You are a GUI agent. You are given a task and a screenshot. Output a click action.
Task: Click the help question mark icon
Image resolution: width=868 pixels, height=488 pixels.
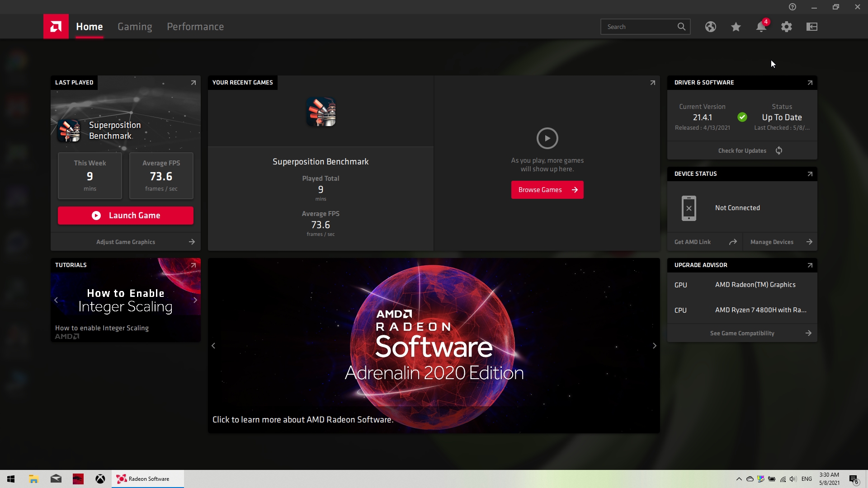click(x=792, y=7)
